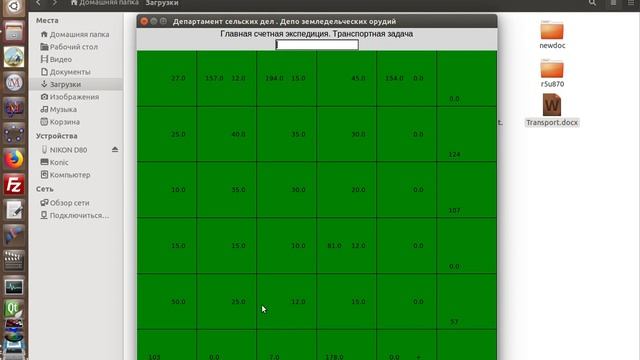Viewport: 640px width, 360px height.
Task: Focus the input field under the Транспортная задача title
Action: point(317,44)
